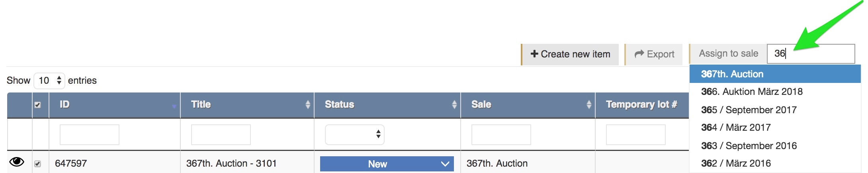Select '365 / September 2017' suggestion
Image resolution: width=868 pixels, height=173 pixels.
(x=749, y=110)
